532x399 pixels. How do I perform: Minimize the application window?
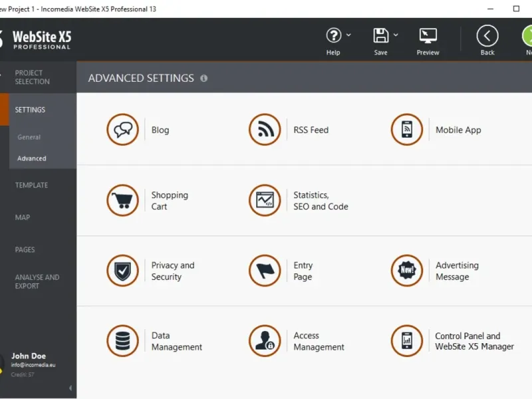(490, 9)
